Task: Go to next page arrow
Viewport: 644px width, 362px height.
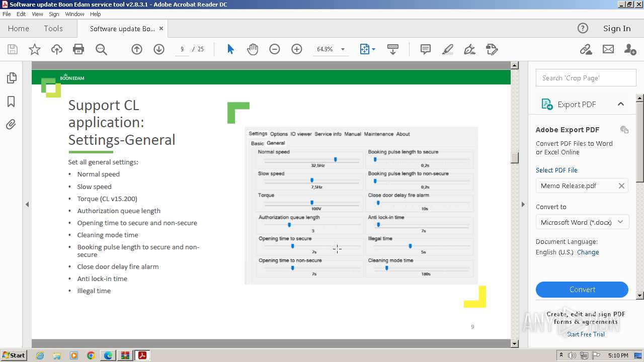Action: pyautogui.click(x=159, y=49)
